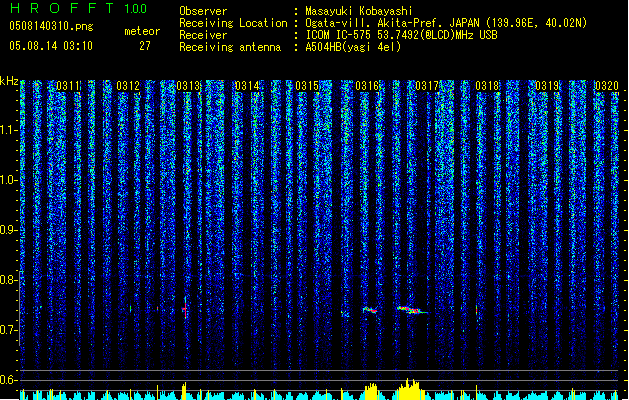Image resolution: width=629 pixels, height=400 pixels.
Task: Click the 0315 time marker
Action: 307,85
